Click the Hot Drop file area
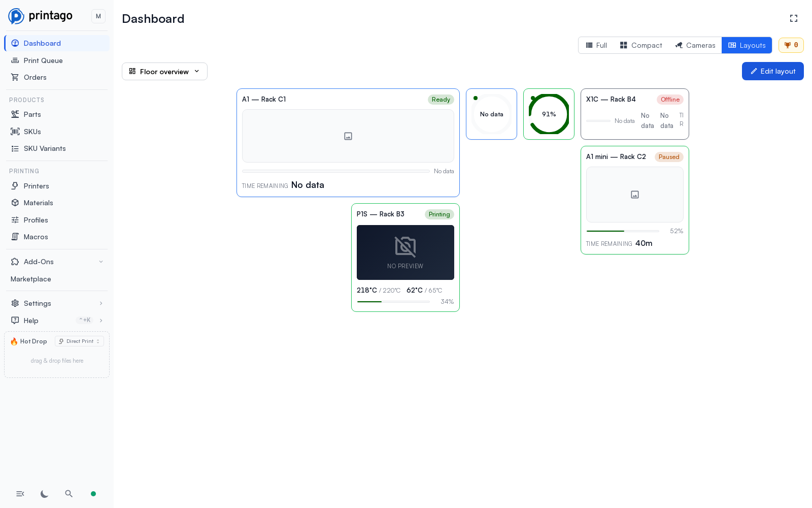 (57, 361)
